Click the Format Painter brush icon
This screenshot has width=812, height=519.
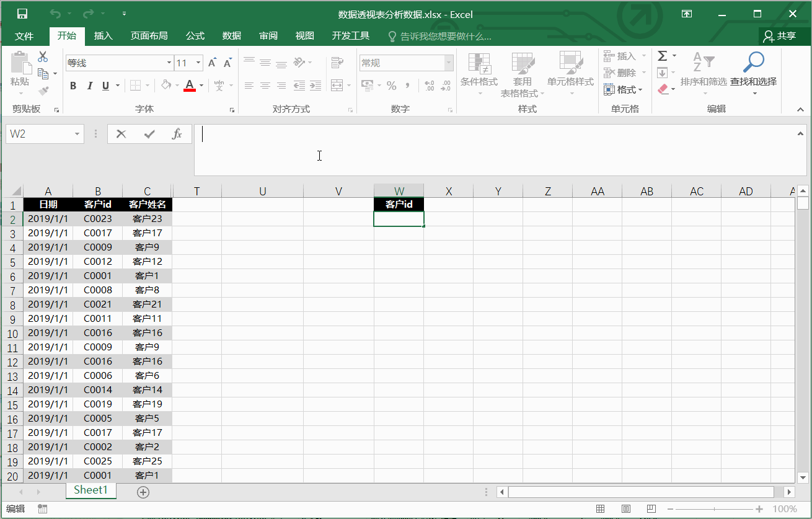(43, 91)
